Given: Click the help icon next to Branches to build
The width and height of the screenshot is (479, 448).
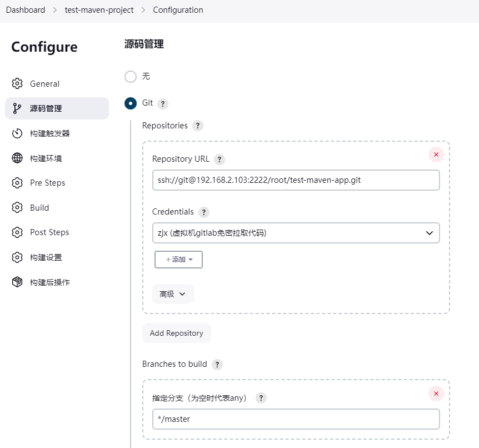Looking at the screenshot, I should pyautogui.click(x=217, y=364).
